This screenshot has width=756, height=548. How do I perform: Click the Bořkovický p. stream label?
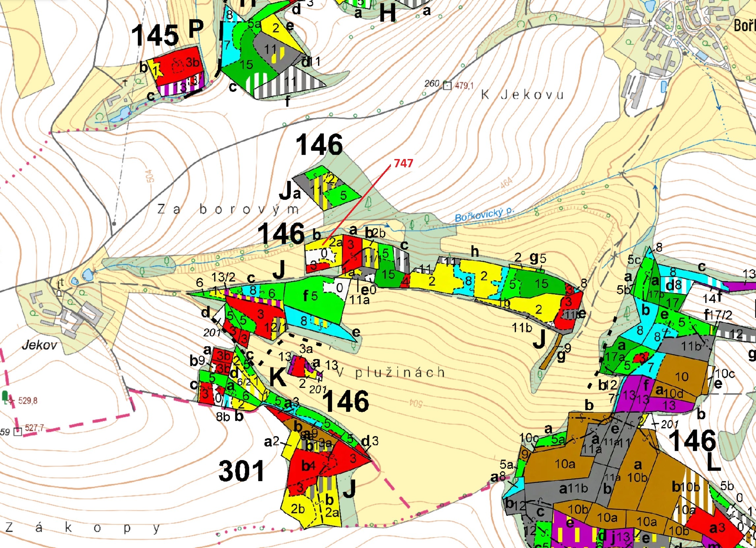point(485,213)
